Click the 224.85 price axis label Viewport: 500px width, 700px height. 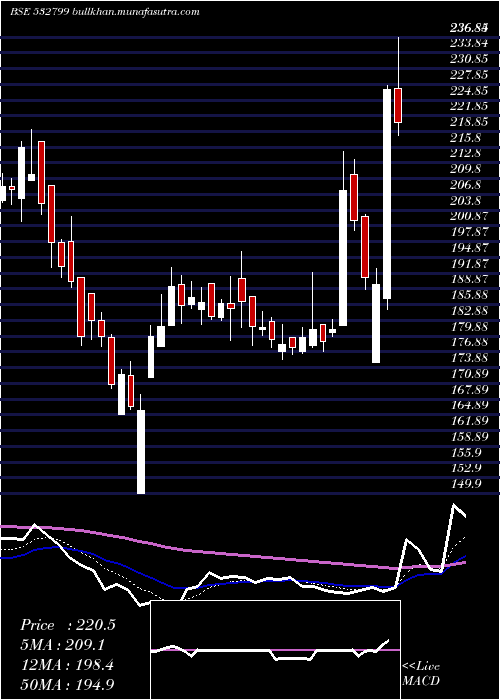[469, 91]
